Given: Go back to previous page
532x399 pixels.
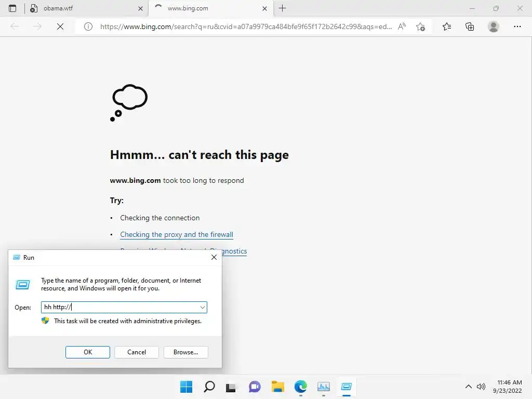Looking at the screenshot, I should click(x=15, y=26).
